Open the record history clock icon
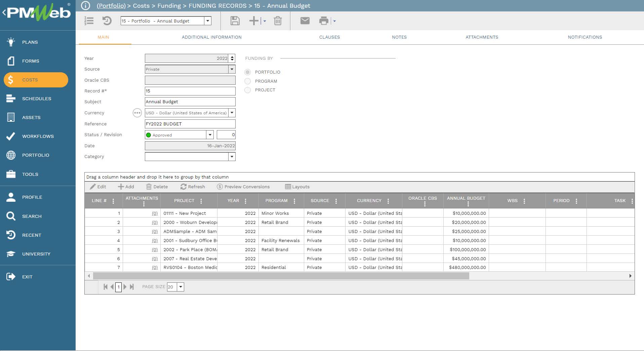 pos(107,21)
